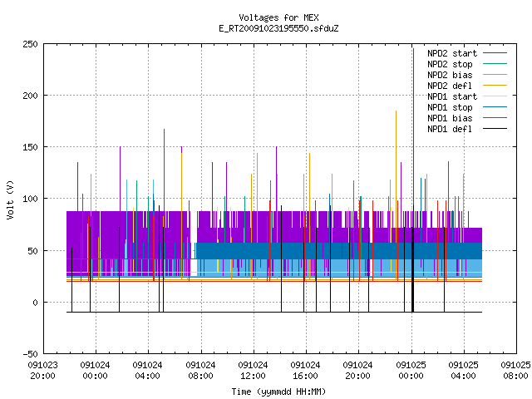Click the 'Time (yymmdd HH:MM)' x-axis label
This screenshot has height=399, width=532.
(278, 392)
